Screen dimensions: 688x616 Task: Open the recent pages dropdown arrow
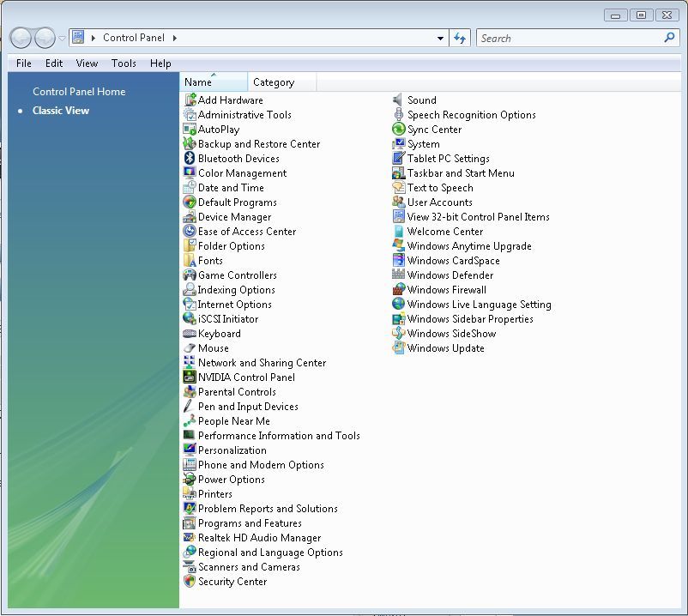(x=62, y=38)
